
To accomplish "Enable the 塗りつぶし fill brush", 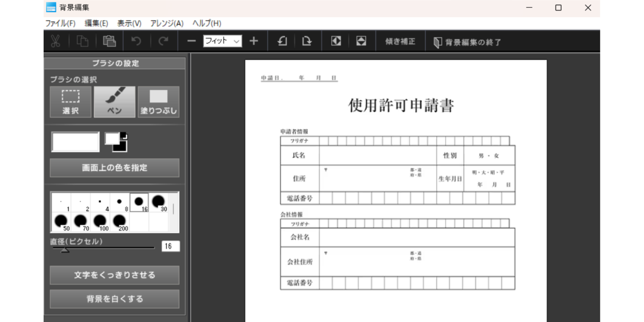I will (x=158, y=100).
